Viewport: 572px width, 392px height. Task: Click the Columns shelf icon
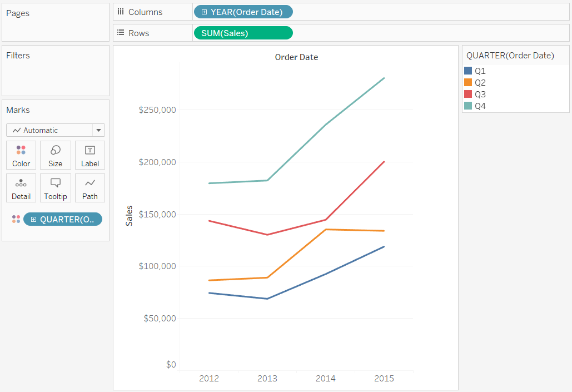[121, 12]
